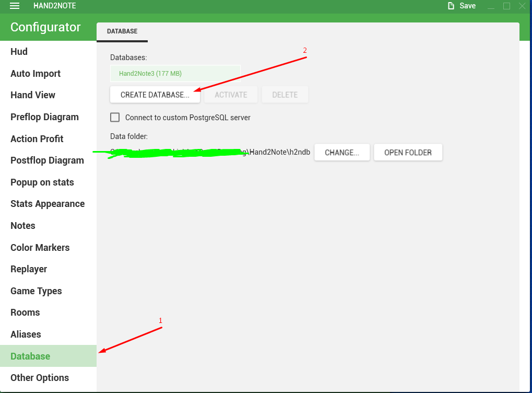532x393 pixels.
Task: Select Preflop Diagram in sidebar
Action: [x=44, y=117]
